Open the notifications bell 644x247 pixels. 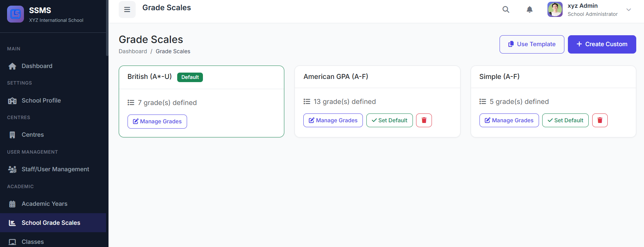529,10
